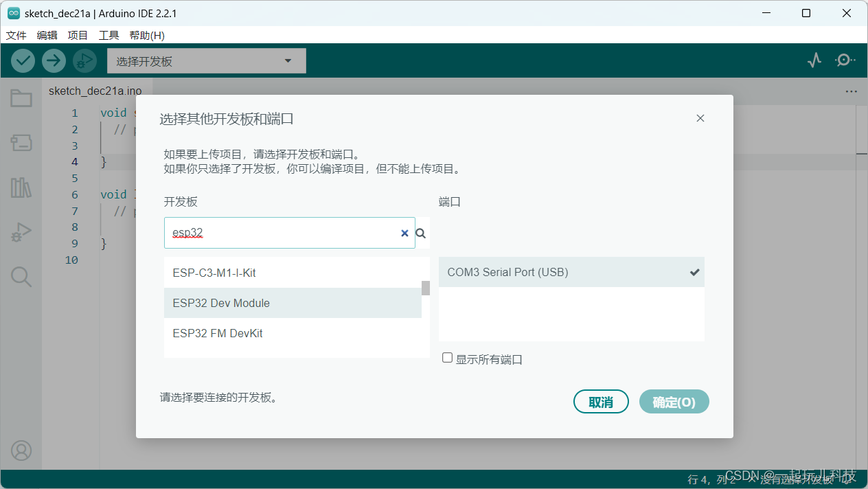Viewport: 868px width, 489px height.
Task: Open the Sketchbook folder sidebar icon
Action: [21, 98]
